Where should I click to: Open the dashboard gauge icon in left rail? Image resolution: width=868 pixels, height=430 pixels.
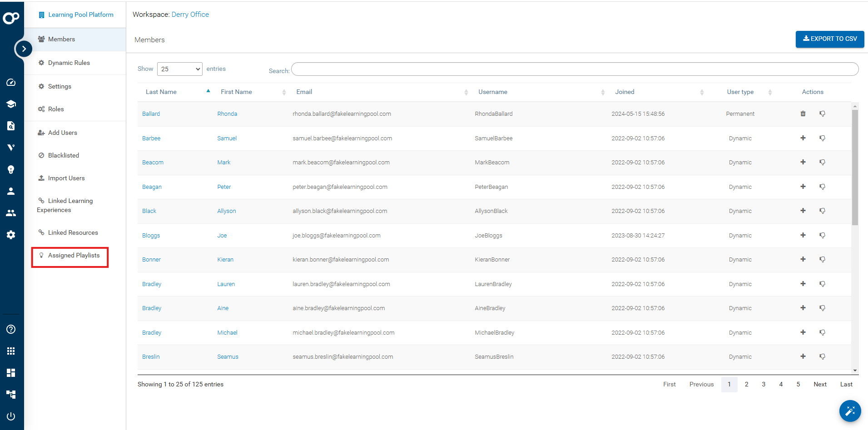tap(11, 82)
